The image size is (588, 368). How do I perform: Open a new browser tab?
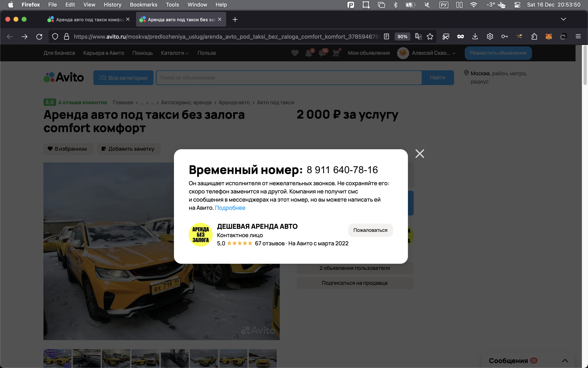tap(235, 19)
